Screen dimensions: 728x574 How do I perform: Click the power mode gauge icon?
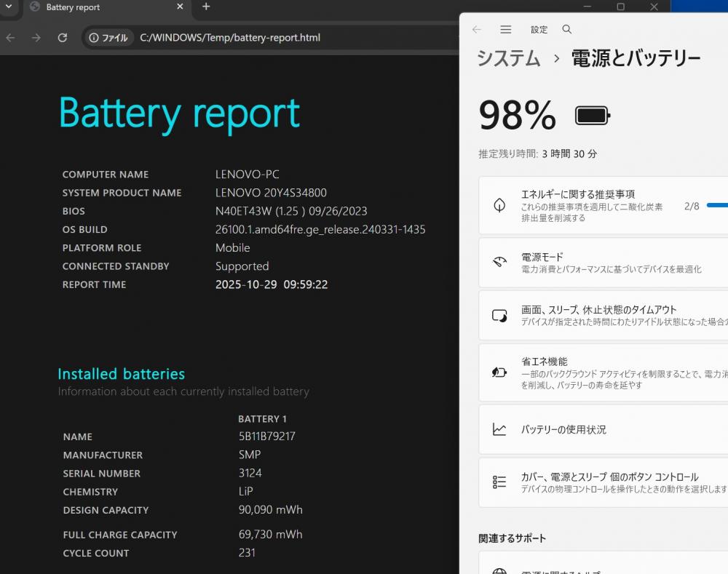(x=499, y=263)
